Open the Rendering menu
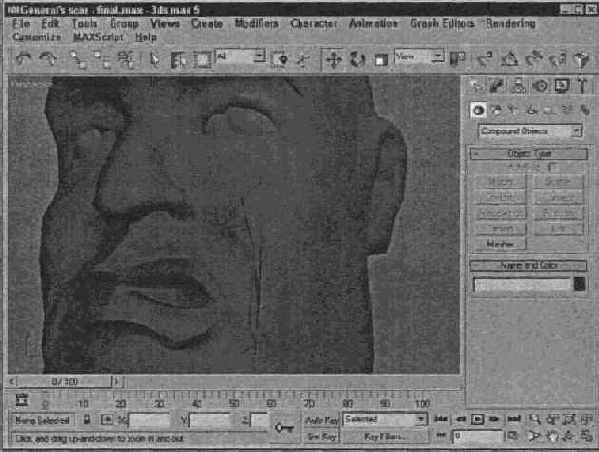Image resolution: width=599 pixels, height=452 pixels. 511,24
